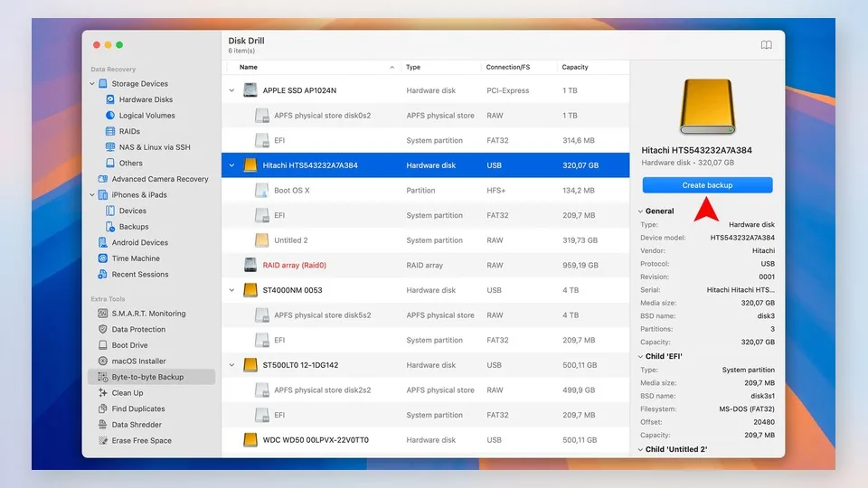Click the Hardware Disks sidebar icon

110,99
